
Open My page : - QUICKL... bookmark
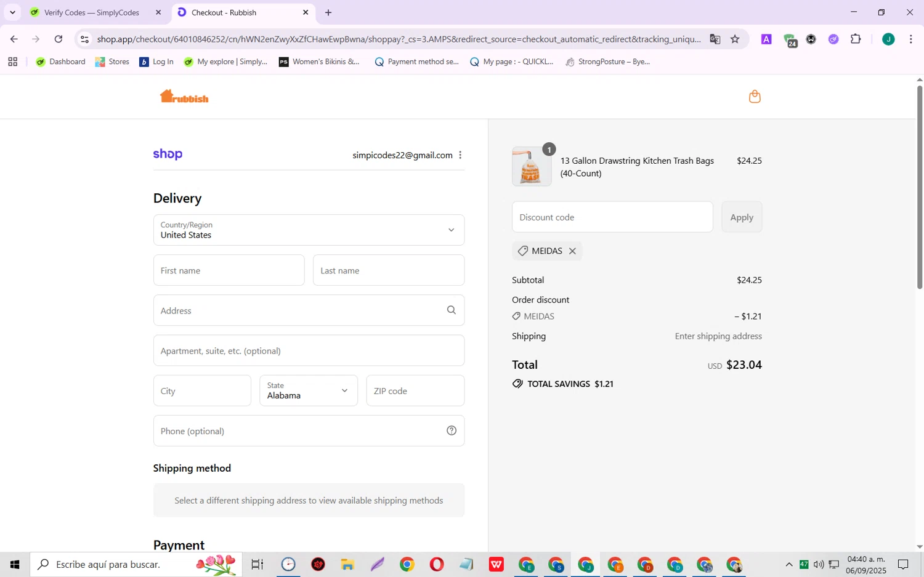tap(511, 62)
